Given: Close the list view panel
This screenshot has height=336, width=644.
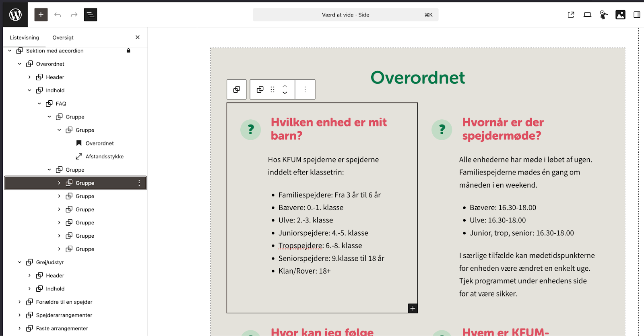Looking at the screenshot, I should point(138,37).
